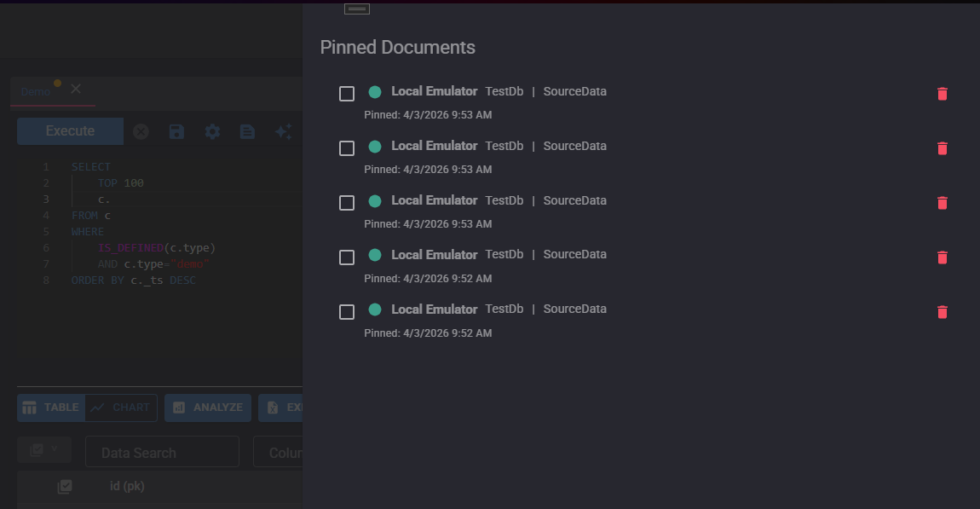The height and width of the screenshot is (509, 980).
Task: Switch to the CHART tab
Action: (x=119, y=408)
